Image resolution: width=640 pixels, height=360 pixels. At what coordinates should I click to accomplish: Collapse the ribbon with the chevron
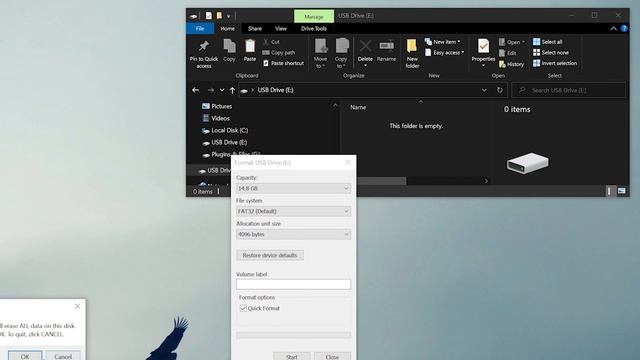click(613, 28)
